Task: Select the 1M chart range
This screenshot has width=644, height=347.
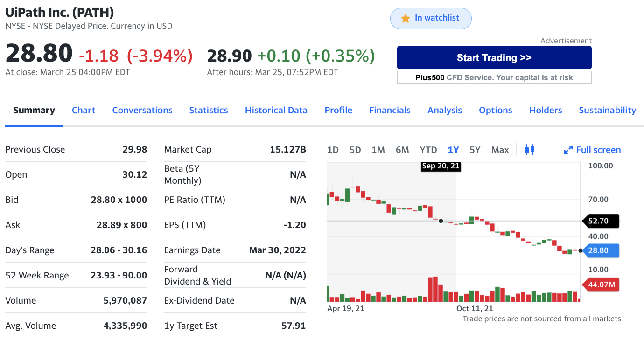Action: [378, 150]
